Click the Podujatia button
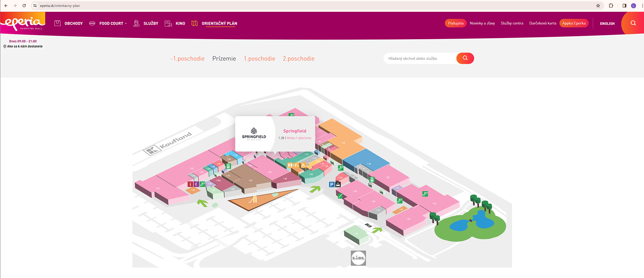The image size is (644, 278). point(456,23)
